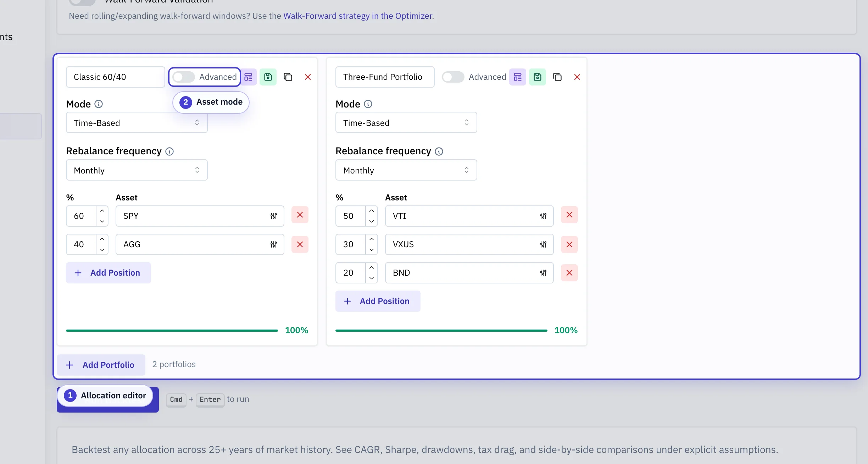Open Walk-Forward strategy in the Optimizer link

(x=358, y=16)
